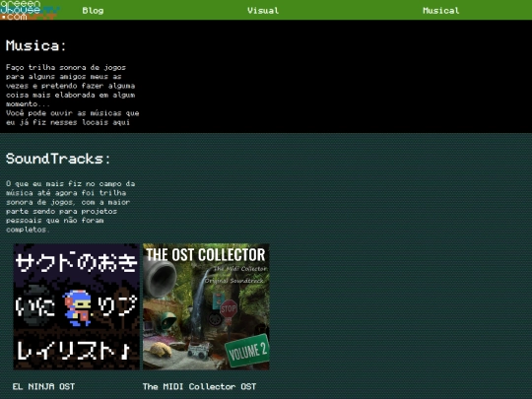
Task: Open the Musical navigation link
Action: click(440, 11)
